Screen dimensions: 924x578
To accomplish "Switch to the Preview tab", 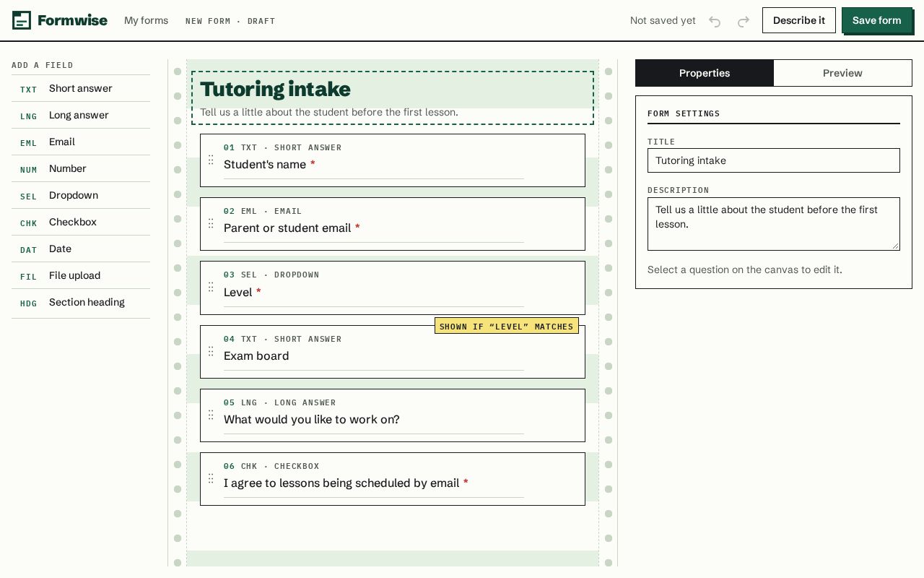I will (x=842, y=73).
